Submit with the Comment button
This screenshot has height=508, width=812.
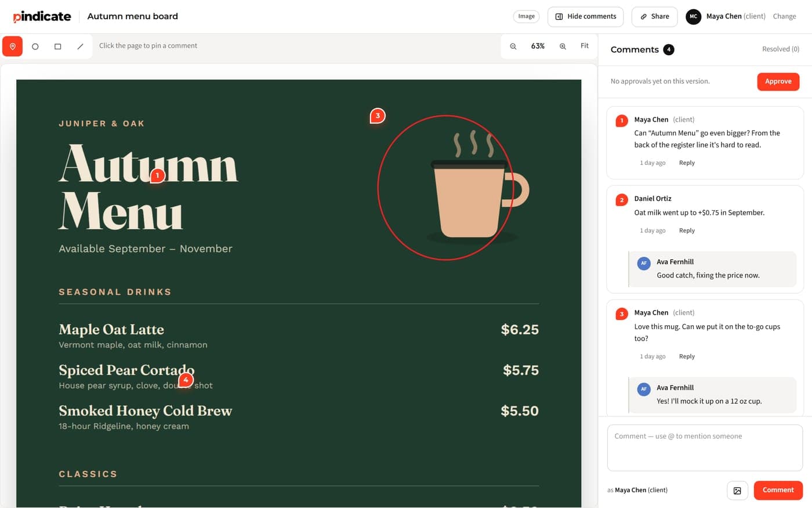(778, 490)
